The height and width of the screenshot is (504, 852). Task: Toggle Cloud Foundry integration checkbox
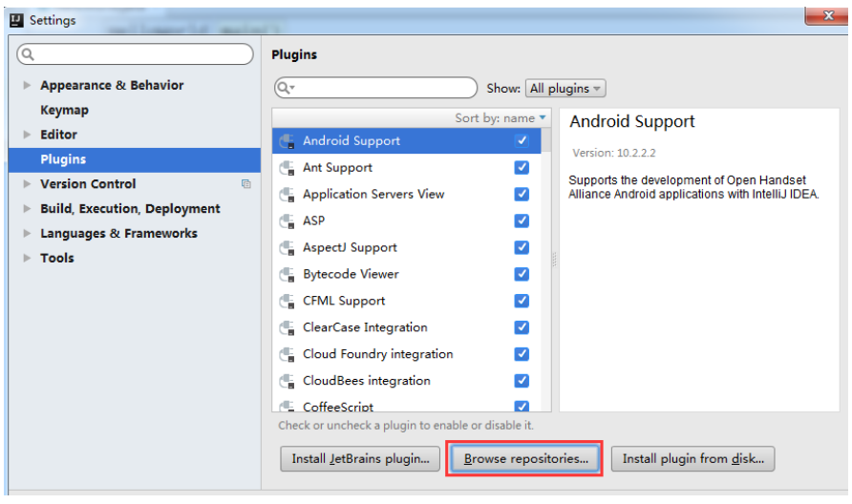pyautogui.click(x=522, y=353)
